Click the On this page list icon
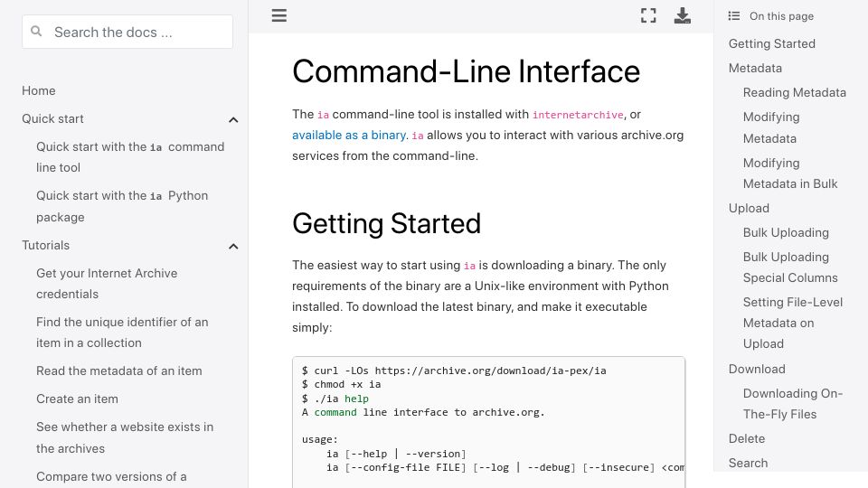The image size is (868, 488). pyautogui.click(x=734, y=16)
